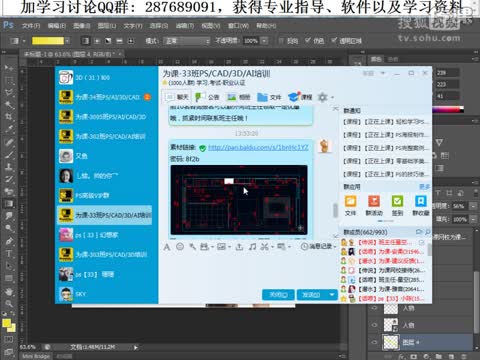Open the pan.baidu.com link in chat
Image resolution: width=480 pixels, height=360 pixels.
tap(258, 147)
